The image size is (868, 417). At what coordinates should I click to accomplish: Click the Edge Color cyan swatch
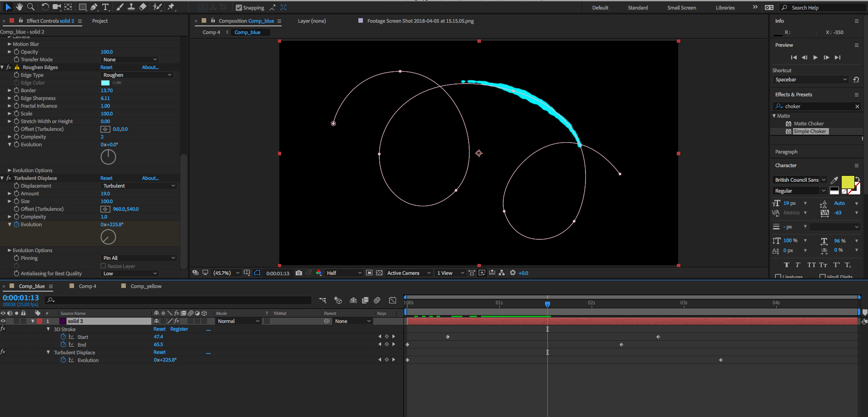105,83
